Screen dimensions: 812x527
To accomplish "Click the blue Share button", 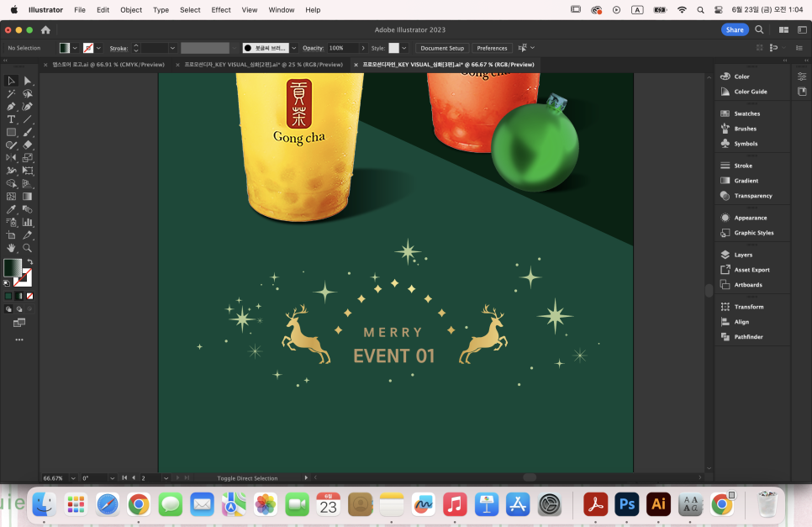I will click(x=735, y=29).
